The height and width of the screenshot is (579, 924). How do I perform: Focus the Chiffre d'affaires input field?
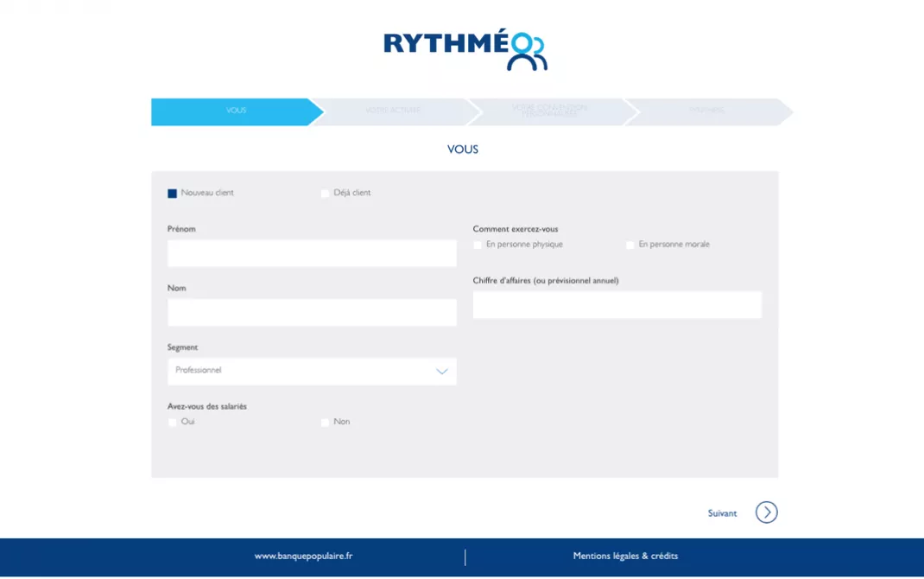(617, 305)
